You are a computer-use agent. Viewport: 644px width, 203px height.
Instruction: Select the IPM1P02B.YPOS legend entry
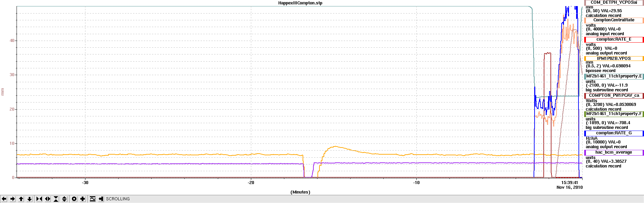tap(614, 59)
